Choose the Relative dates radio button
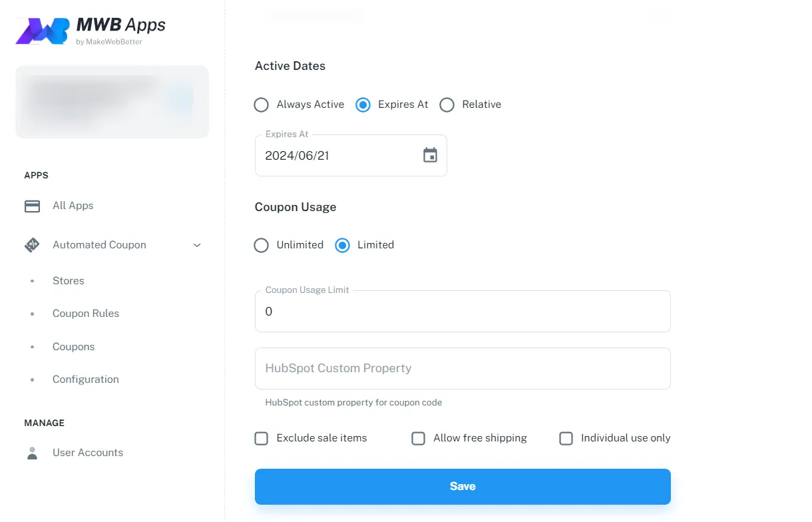 [447, 105]
